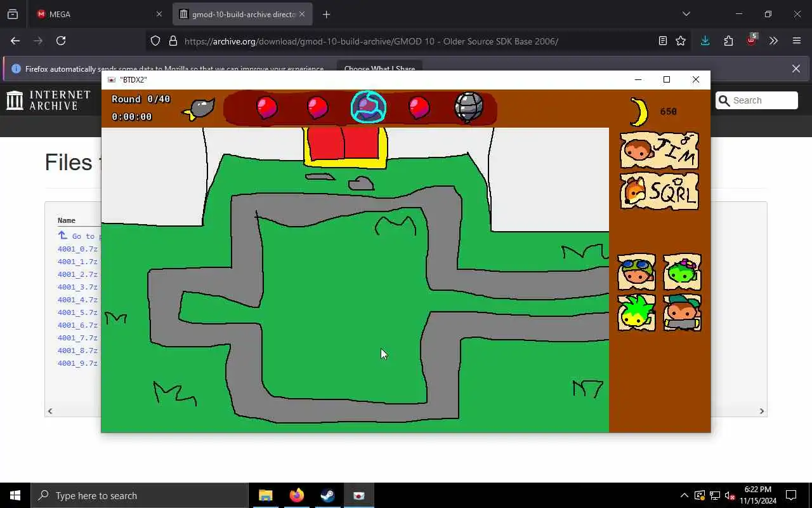Click the second red bloon in queue
812x508 pixels.
click(317, 107)
